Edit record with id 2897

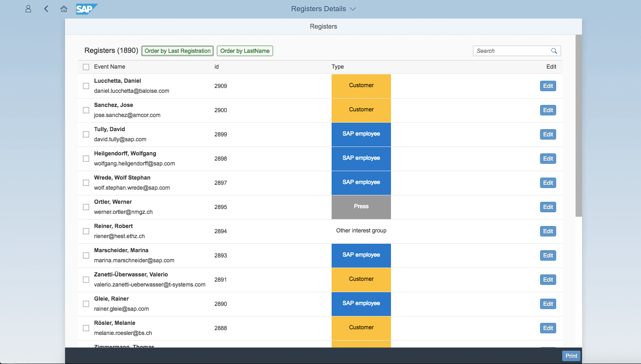coord(548,183)
